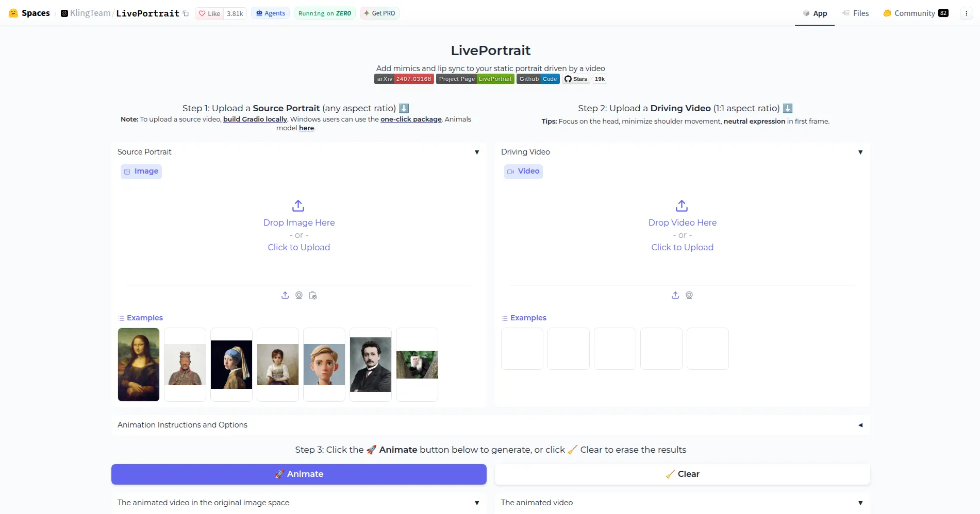The image size is (980, 514).
Task: Open the Github Code badge
Action: coord(538,79)
